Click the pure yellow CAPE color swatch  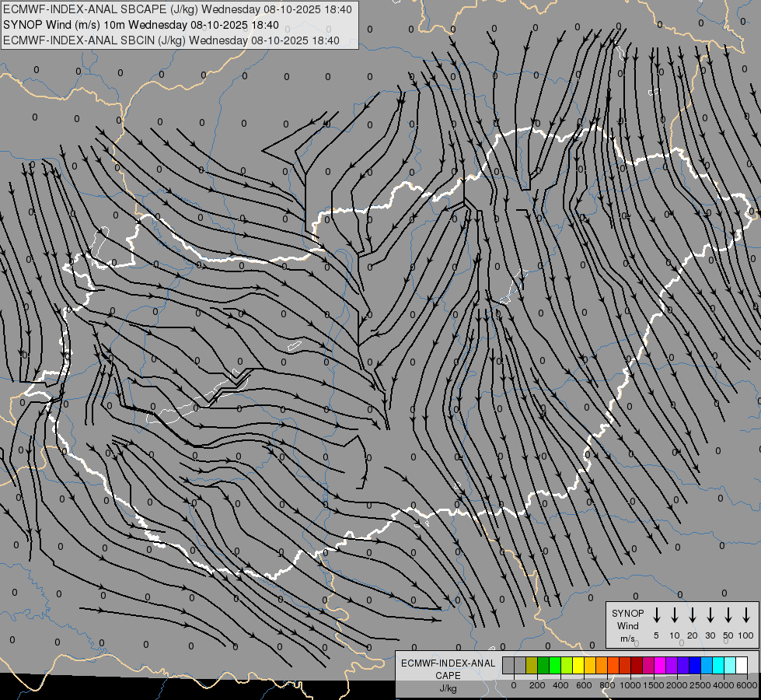[x=578, y=666]
